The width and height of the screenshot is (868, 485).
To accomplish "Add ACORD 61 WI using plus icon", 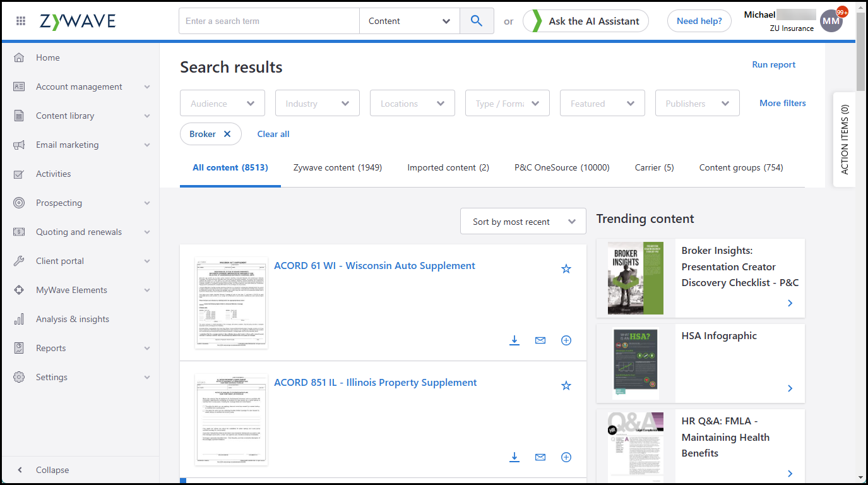I will pos(566,340).
